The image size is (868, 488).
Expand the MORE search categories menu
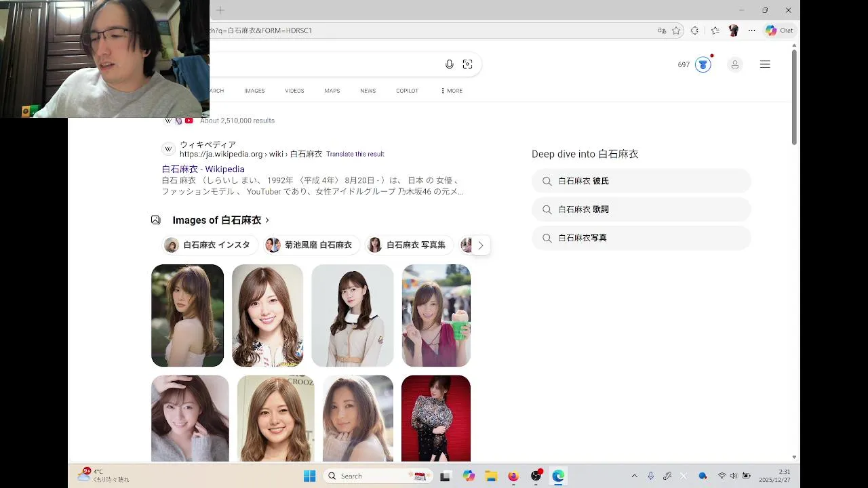click(452, 91)
